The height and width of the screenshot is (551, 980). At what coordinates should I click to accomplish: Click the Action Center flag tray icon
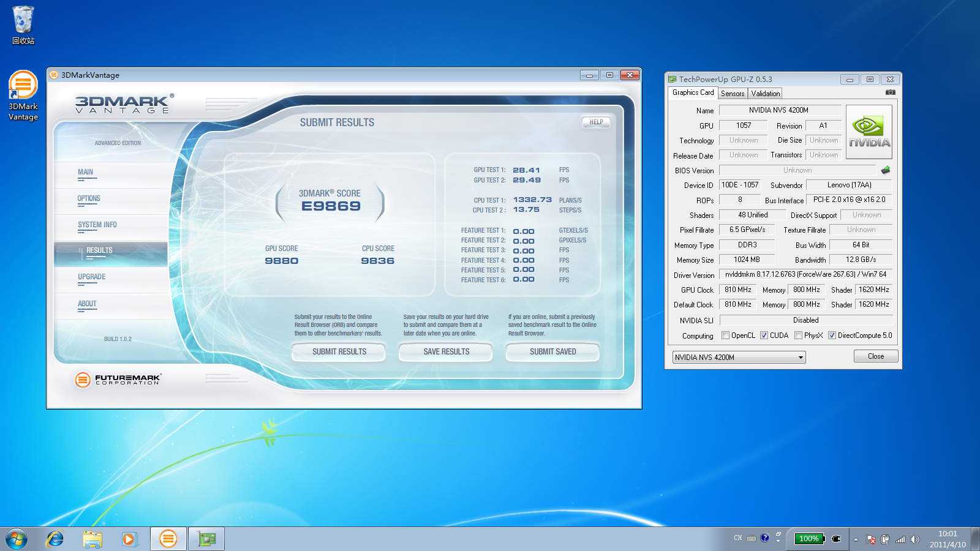click(x=871, y=539)
